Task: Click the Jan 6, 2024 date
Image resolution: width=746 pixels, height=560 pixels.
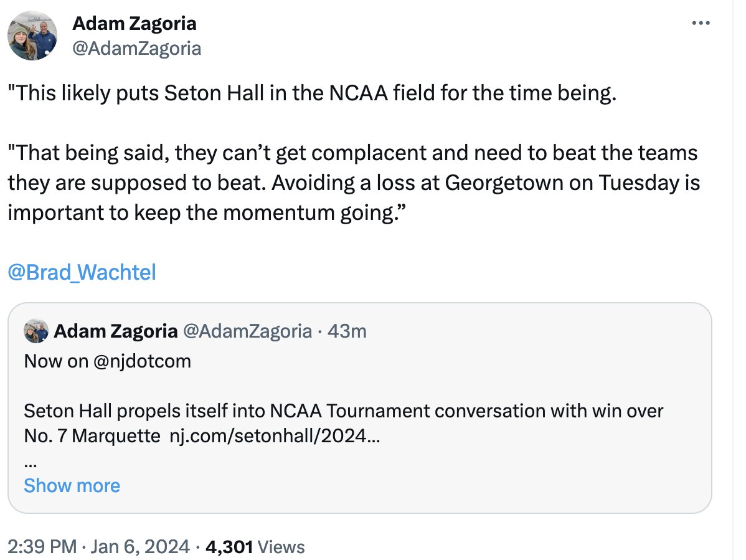Action: (x=142, y=547)
